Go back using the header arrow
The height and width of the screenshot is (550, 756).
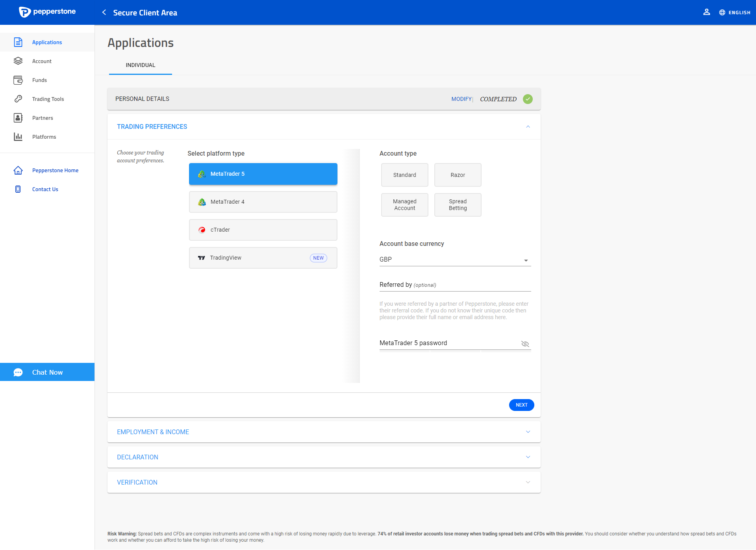[104, 13]
